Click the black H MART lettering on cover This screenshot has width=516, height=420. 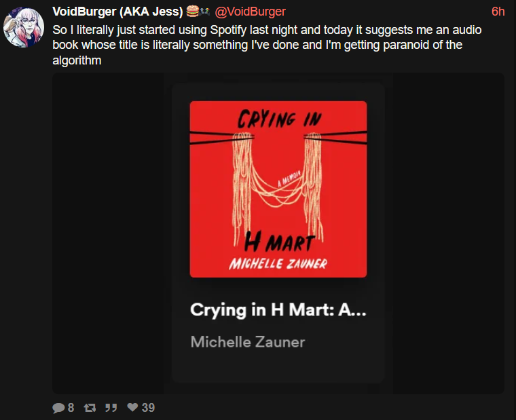click(x=280, y=242)
